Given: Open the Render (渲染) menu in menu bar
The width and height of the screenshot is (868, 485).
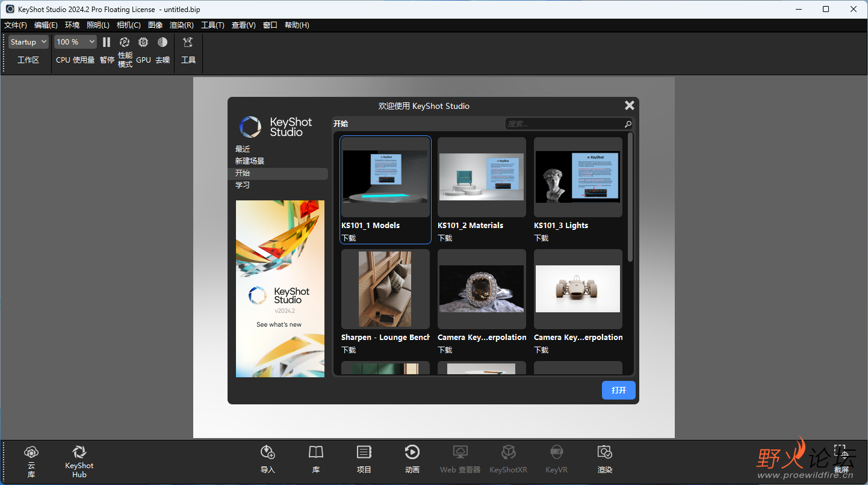Looking at the screenshot, I should point(182,25).
